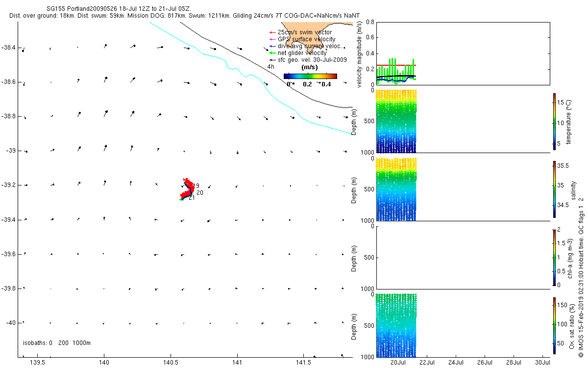Click the '28Jul' date axis label
This screenshot has width=588, height=368.
tap(514, 363)
